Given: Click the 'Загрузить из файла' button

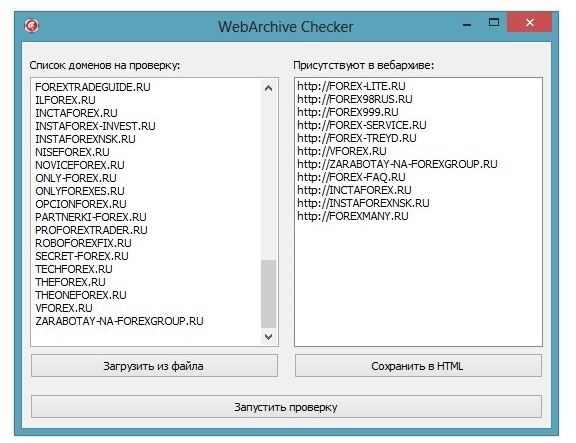Looking at the screenshot, I should click(x=154, y=366).
